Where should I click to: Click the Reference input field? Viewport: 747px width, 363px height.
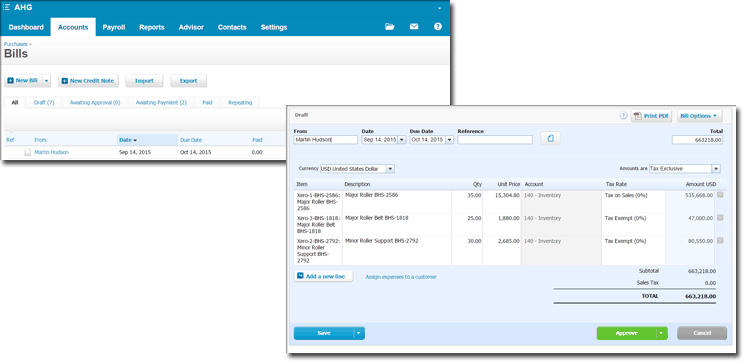point(495,140)
